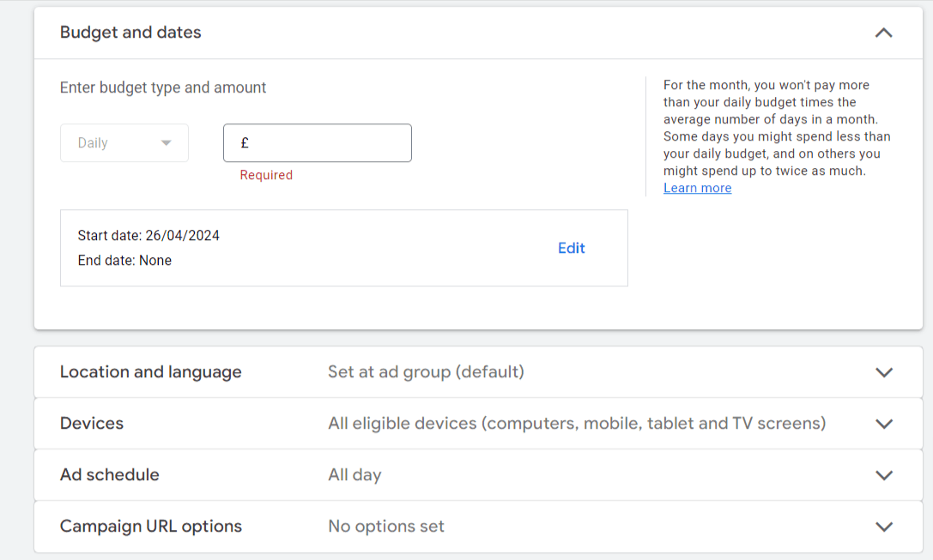Expand the Ad schedule chevron arrow

883,475
